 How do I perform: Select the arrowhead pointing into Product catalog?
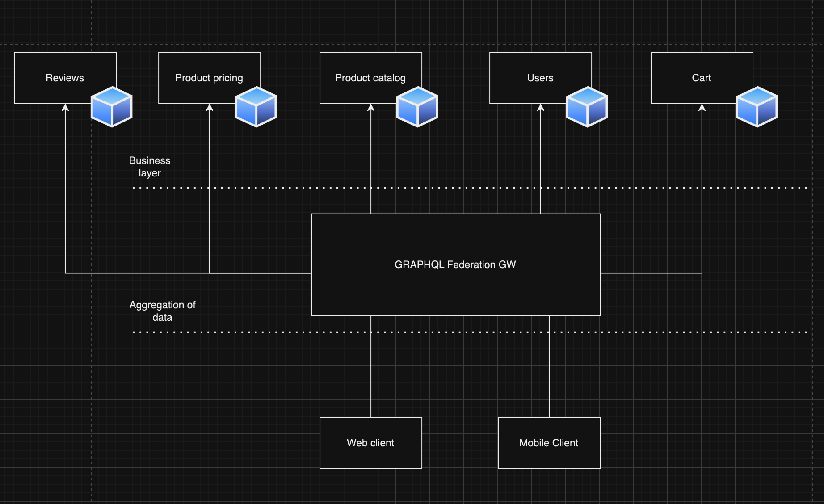point(371,107)
